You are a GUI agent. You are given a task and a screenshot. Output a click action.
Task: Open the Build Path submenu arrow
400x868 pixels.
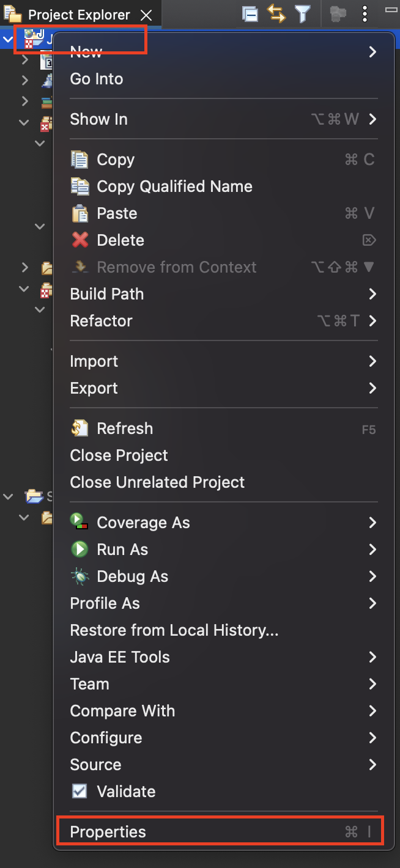(372, 294)
